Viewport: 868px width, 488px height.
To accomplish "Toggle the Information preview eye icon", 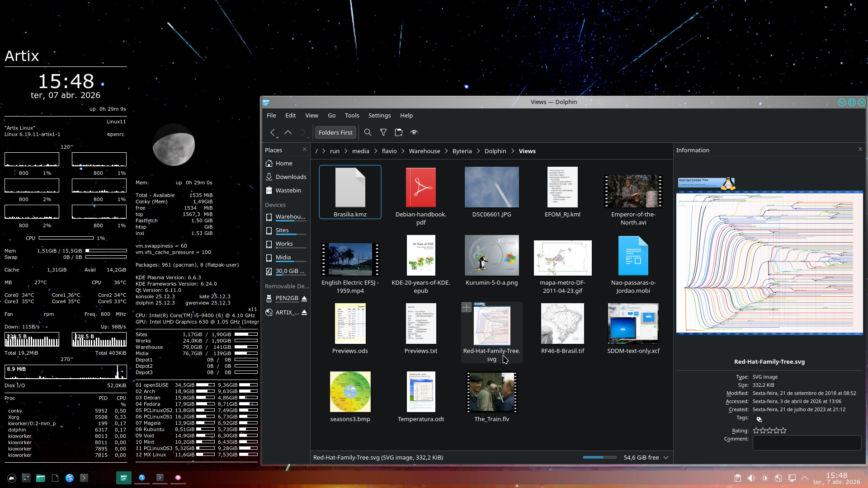I will coord(414,132).
